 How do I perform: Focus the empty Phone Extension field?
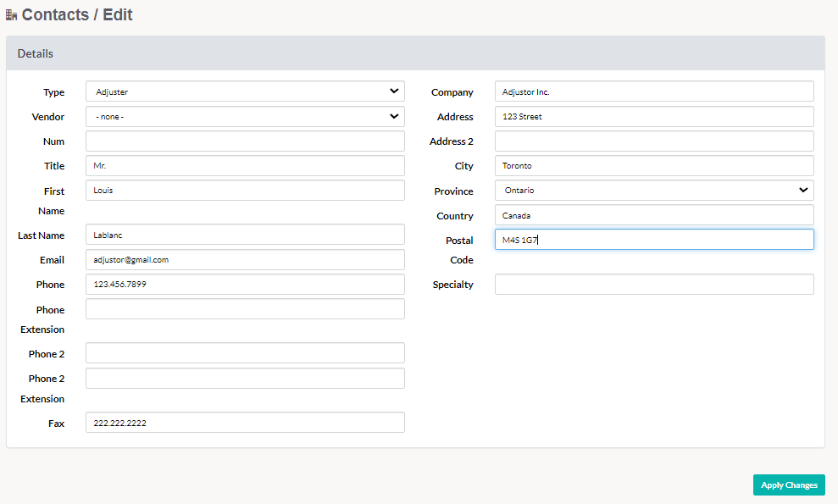[x=245, y=309]
